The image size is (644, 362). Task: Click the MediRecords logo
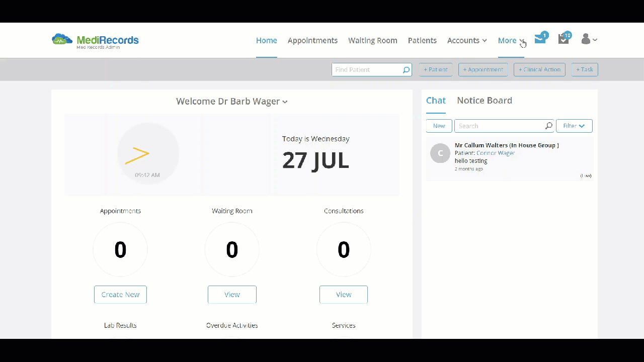coord(95,40)
